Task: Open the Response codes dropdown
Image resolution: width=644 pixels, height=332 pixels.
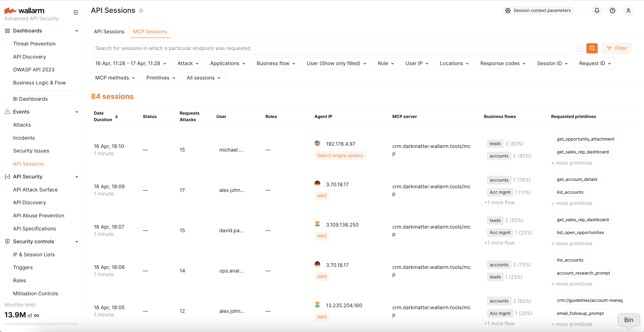Action: (502, 64)
